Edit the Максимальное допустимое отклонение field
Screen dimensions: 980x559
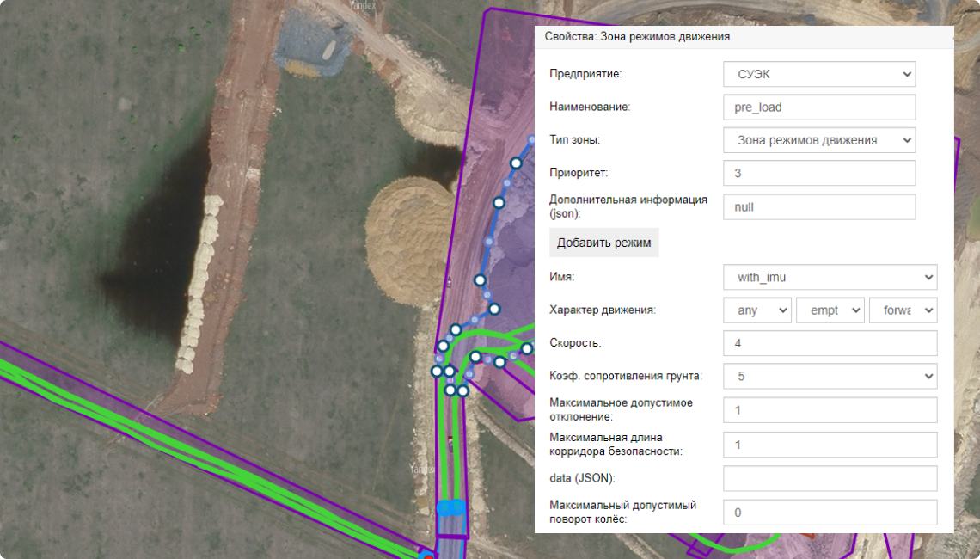pyautogui.click(x=830, y=410)
